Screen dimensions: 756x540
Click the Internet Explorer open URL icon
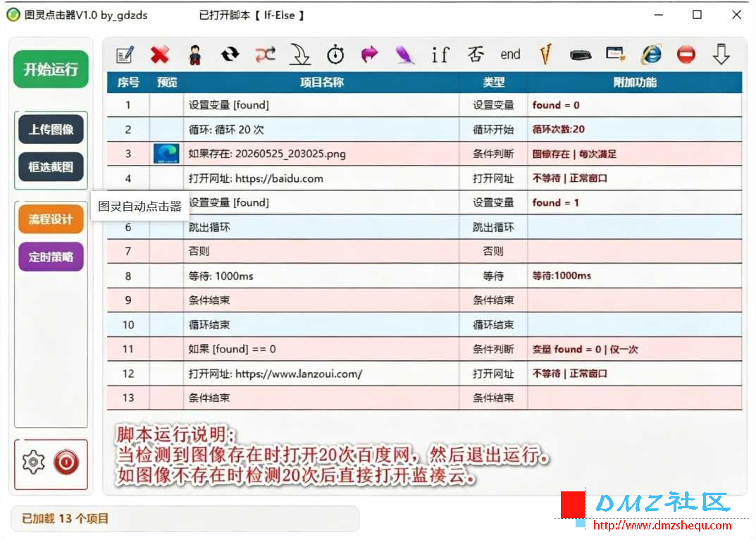tap(651, 54)
